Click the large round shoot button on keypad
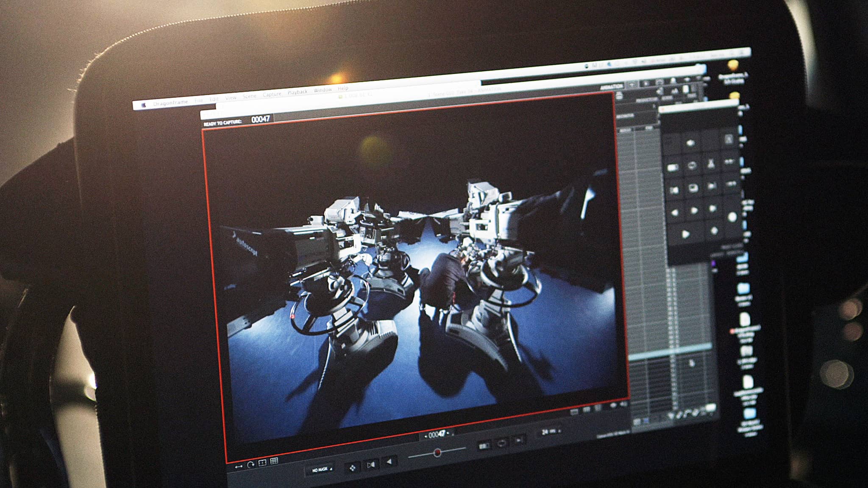 click(x=732, y=217)
